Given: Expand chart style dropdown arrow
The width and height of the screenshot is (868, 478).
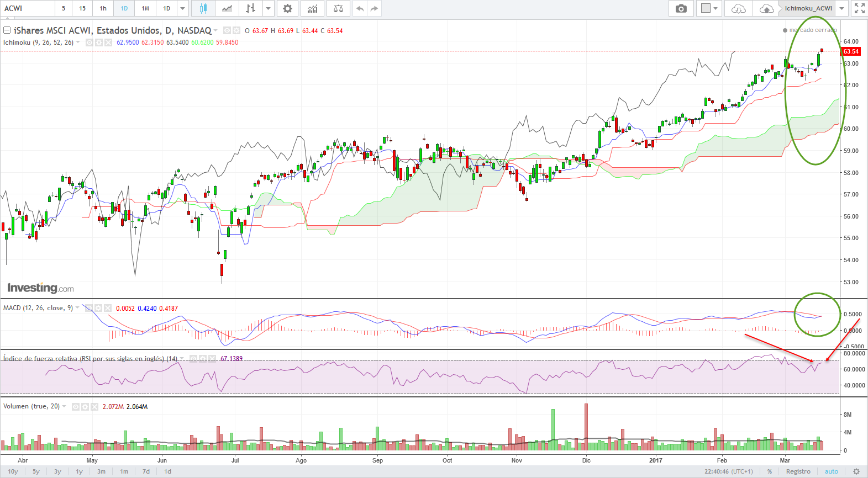Looking at the screenshot, I should pyautogui.click(x=268, y=8).
